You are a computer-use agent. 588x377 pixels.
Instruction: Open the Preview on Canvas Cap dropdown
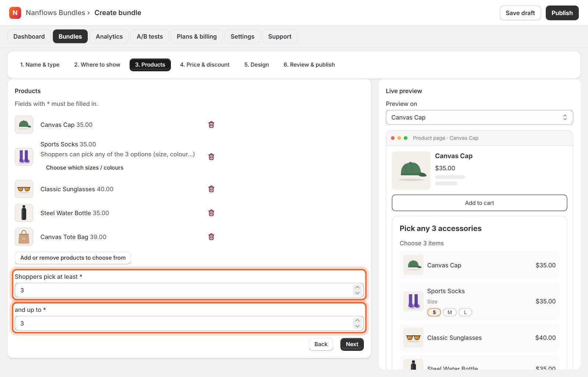coord(480,117)
